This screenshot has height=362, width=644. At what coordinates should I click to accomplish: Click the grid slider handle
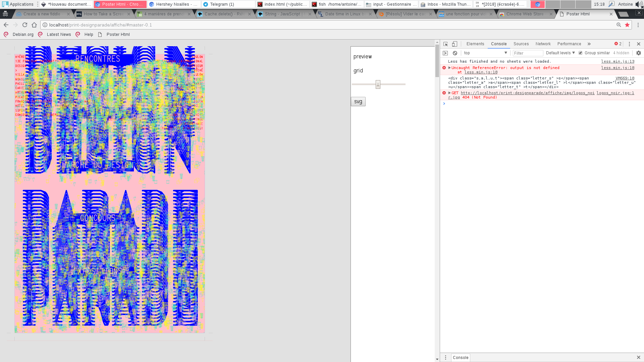378,84
